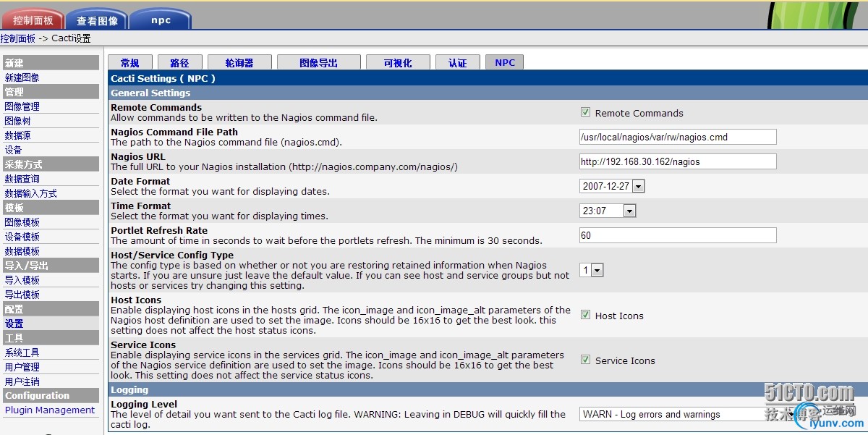This screenshot has width=868, height=435.
Task: Open 数据源 in the sidebar
Action: [x=17, y=135]
